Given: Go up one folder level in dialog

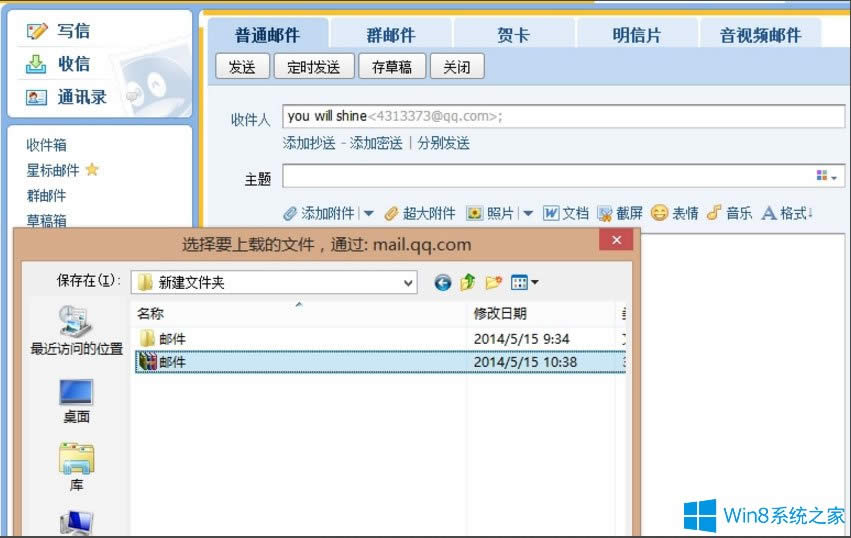Looking at the screenshot, I should pos(468,283).
